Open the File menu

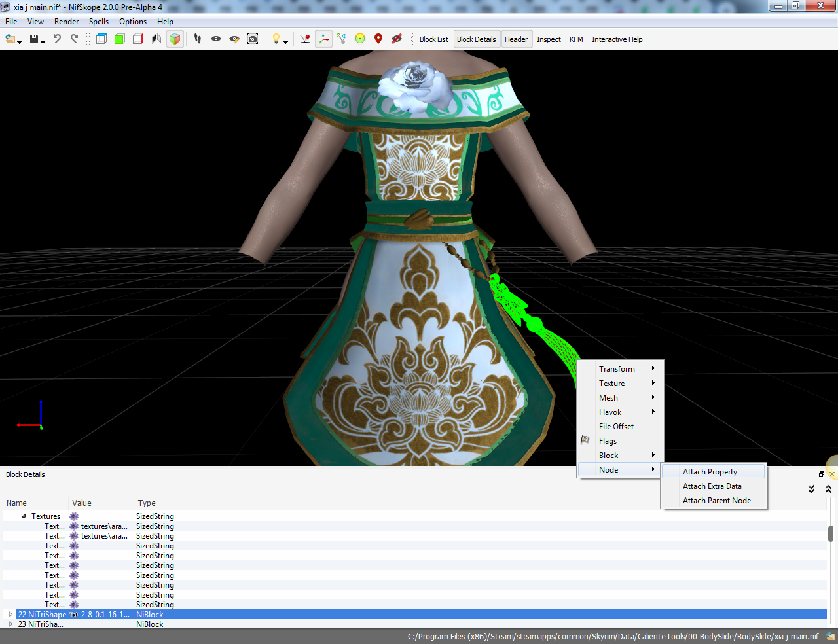point(11,22)
